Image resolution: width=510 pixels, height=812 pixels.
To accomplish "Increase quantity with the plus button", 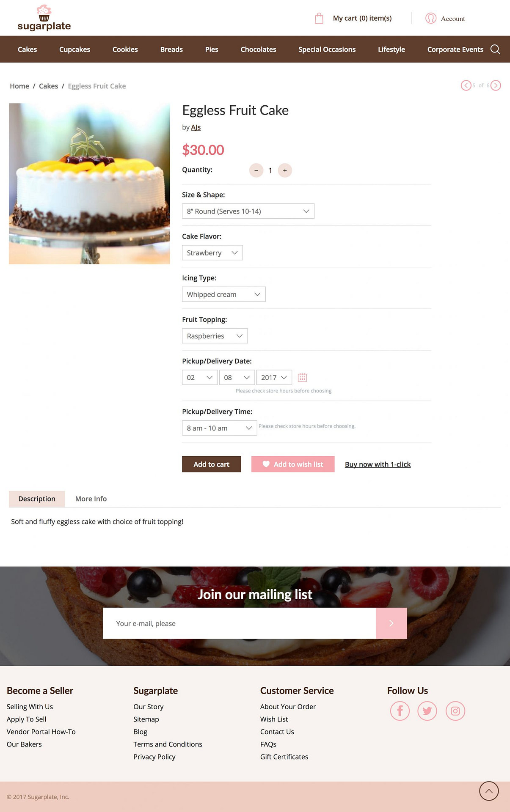I will coord(285,170).
